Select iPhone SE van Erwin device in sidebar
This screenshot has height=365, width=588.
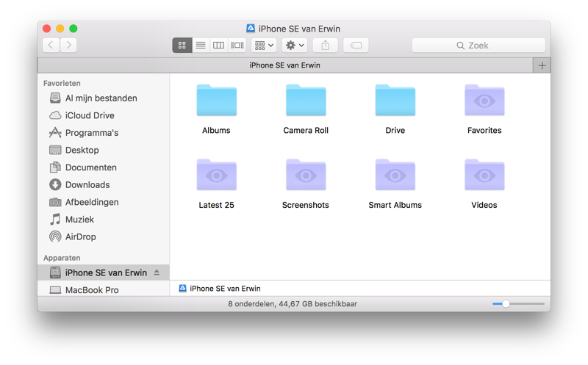click(104, 272)
